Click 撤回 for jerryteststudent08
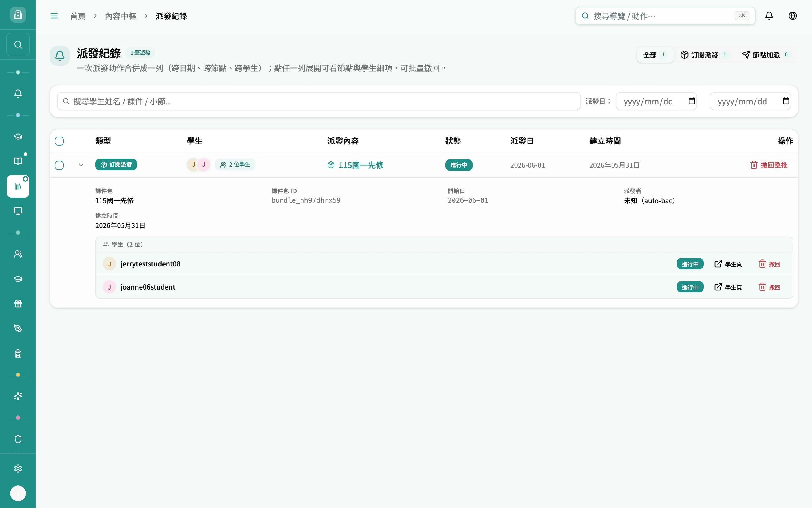Image resolution: width=812 pixels, height=508 pixels. (x=770, y=264)
